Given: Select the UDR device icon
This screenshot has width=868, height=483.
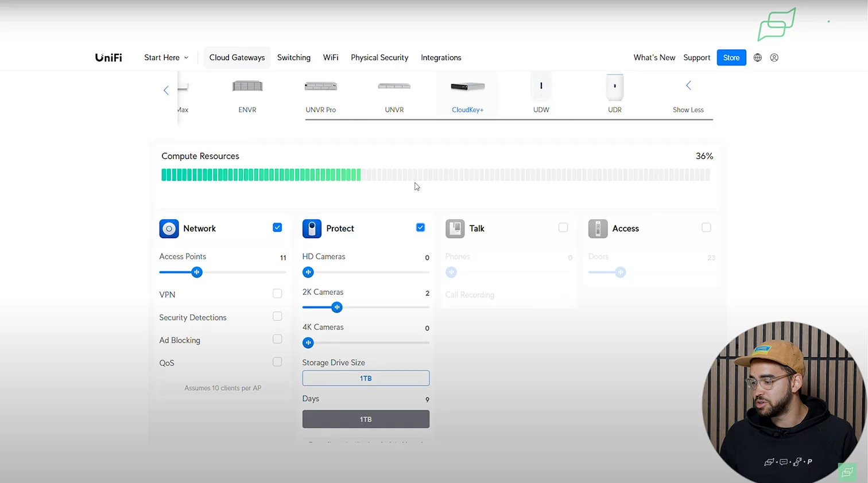Looking at the screenshot, I should click(614, 87).
